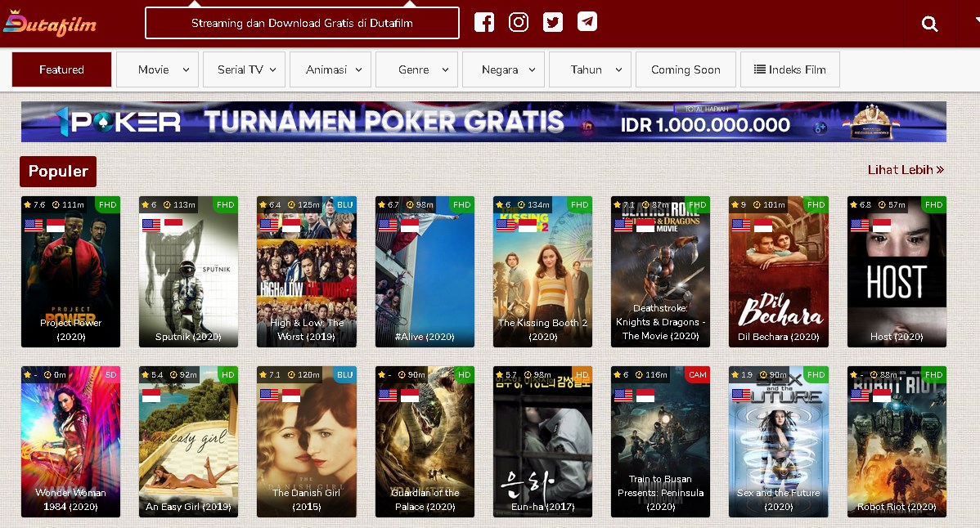Open the Facebook page icon
The width and height of the screenshot is (980, 528).
pos(483,22)
